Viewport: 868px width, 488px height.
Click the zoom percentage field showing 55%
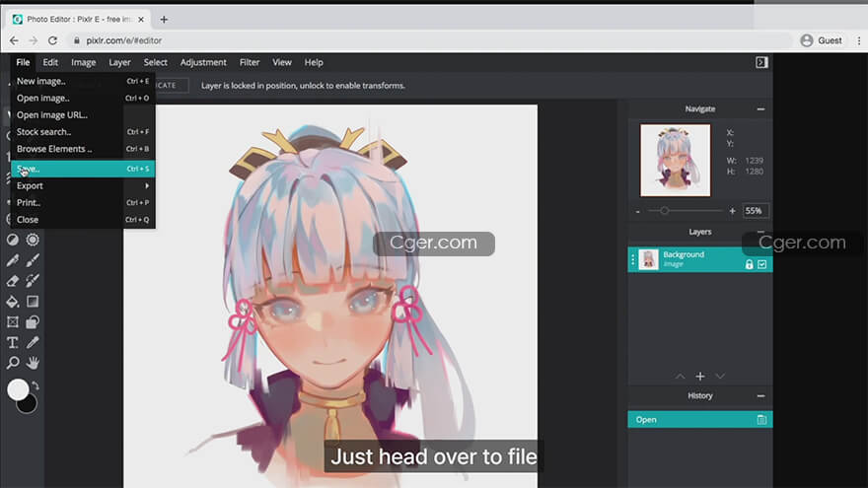756,211
